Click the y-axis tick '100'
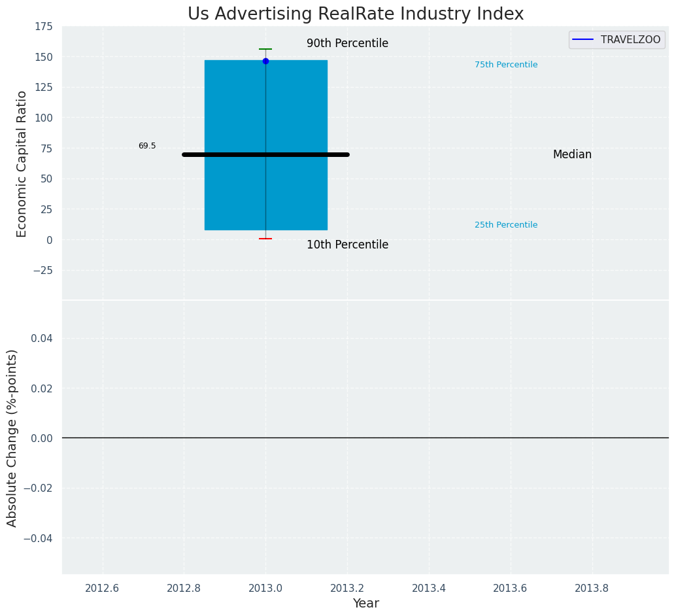The width and height of the screenshot is (676, 616). point(44,118)
